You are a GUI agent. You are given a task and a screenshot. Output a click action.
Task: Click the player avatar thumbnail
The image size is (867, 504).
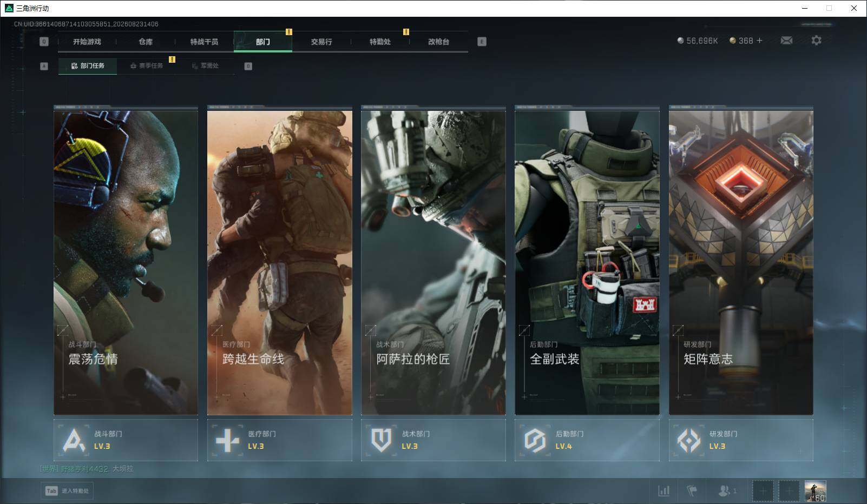coord(815,491)
